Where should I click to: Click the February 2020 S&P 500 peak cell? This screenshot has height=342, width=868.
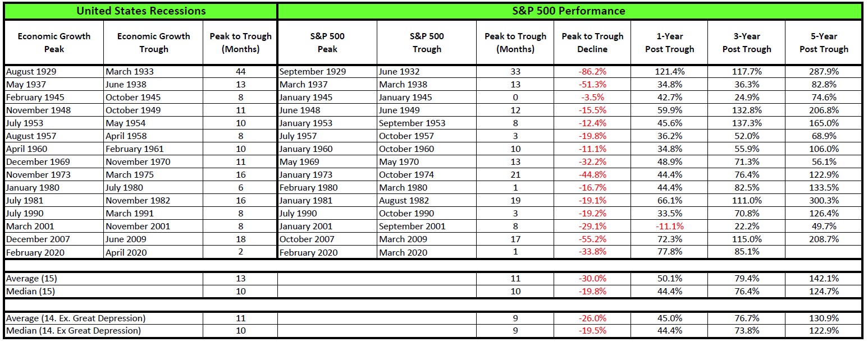(327, 252)
